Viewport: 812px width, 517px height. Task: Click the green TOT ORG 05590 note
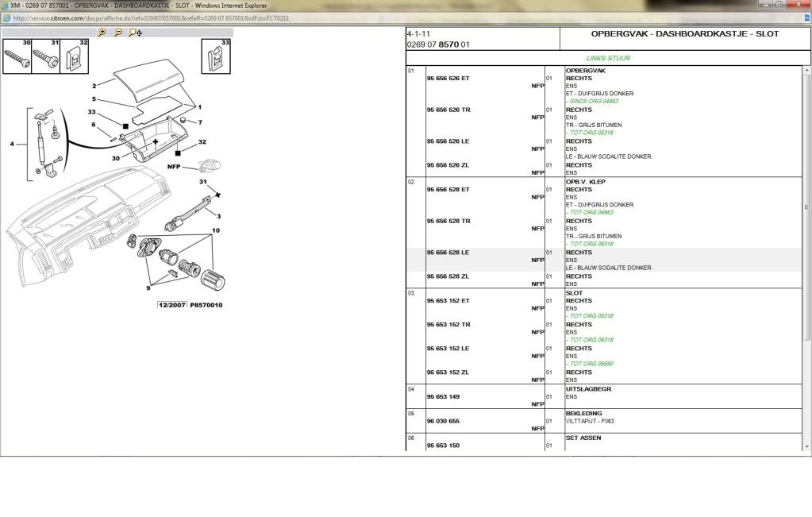(x=590, y=364)
